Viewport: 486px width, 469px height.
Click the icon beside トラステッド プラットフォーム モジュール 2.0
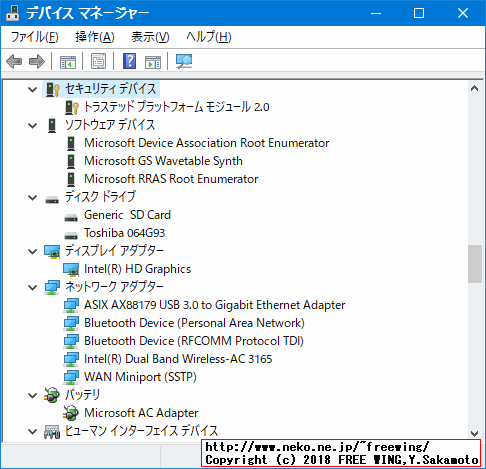(72, 107)
